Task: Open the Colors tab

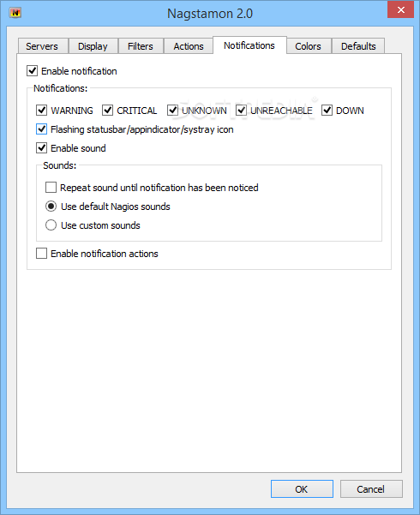Action: tap(308, 46)
